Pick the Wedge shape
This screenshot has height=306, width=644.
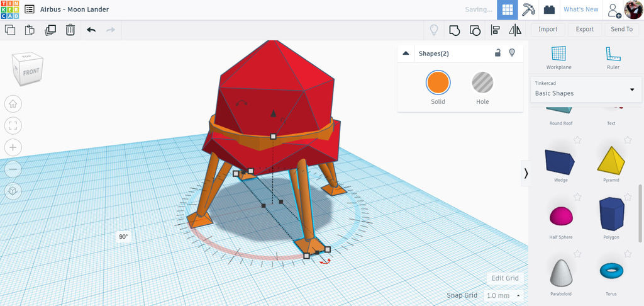click(x=560, y=162)
